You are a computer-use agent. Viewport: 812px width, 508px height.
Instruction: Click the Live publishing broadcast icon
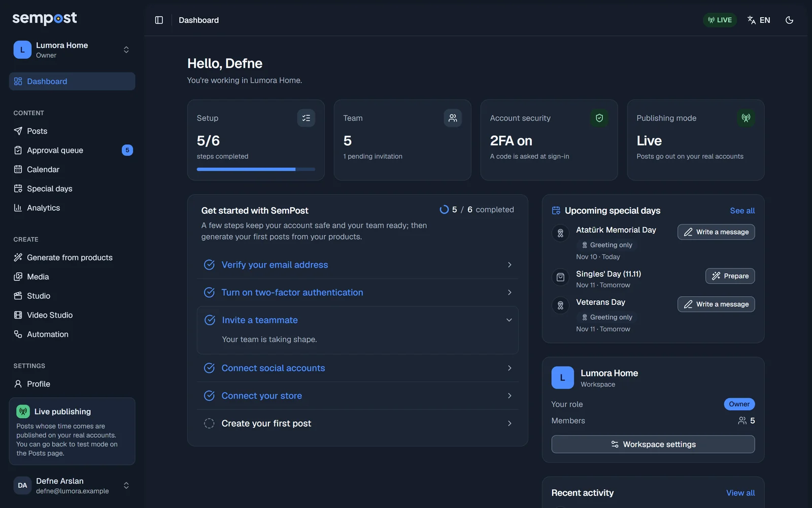[x=23, y=411]
